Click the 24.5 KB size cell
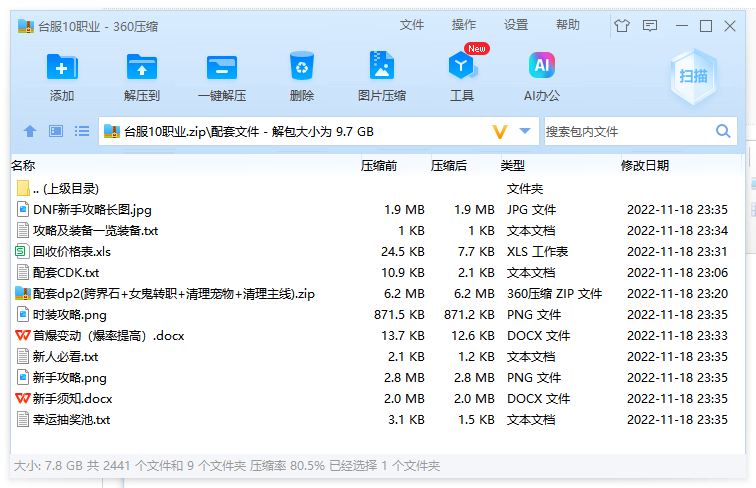Image resolution: width=756 pixels, height=488 pixels. pyautogui.click(x=403, y=252)
